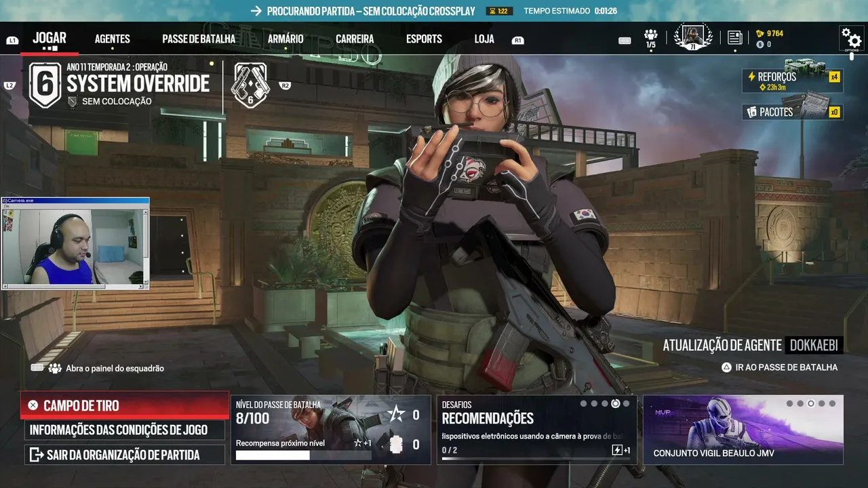
Task: Click the battle pass token icon below the star
Action: 397,445
